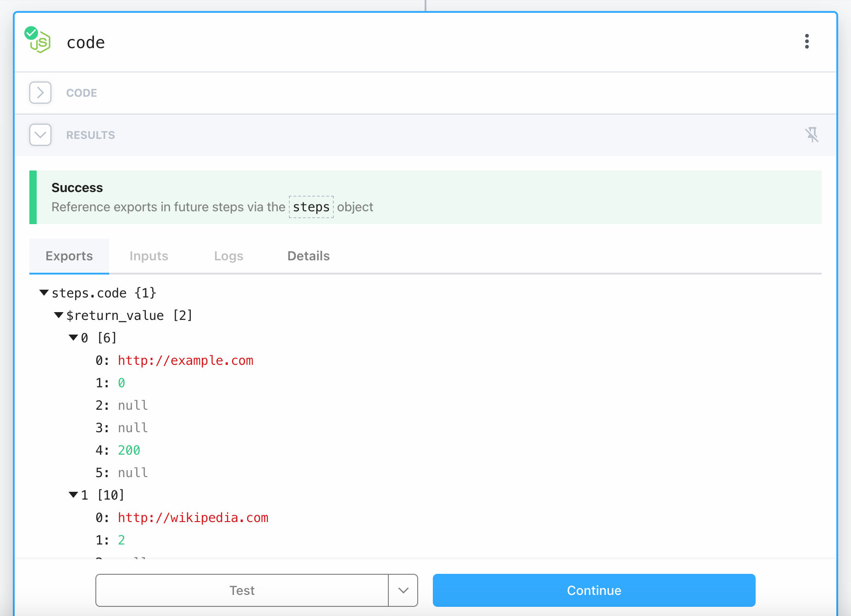Switch to the Logs tab
The height and width of the screenshot is (616, 851).
click(229, 256)
